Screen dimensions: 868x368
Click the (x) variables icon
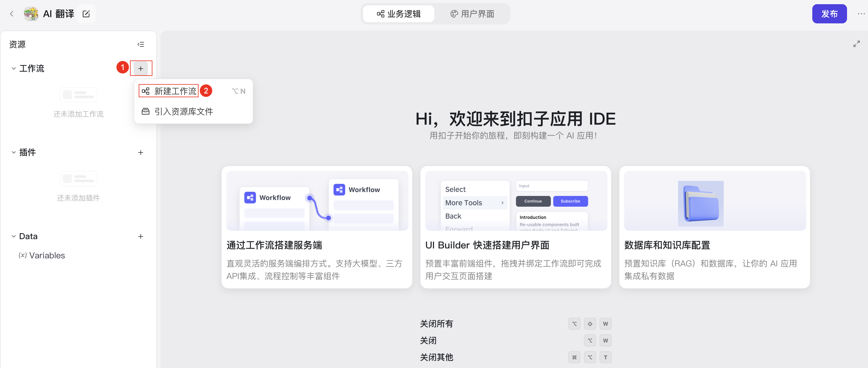[22, 255]
